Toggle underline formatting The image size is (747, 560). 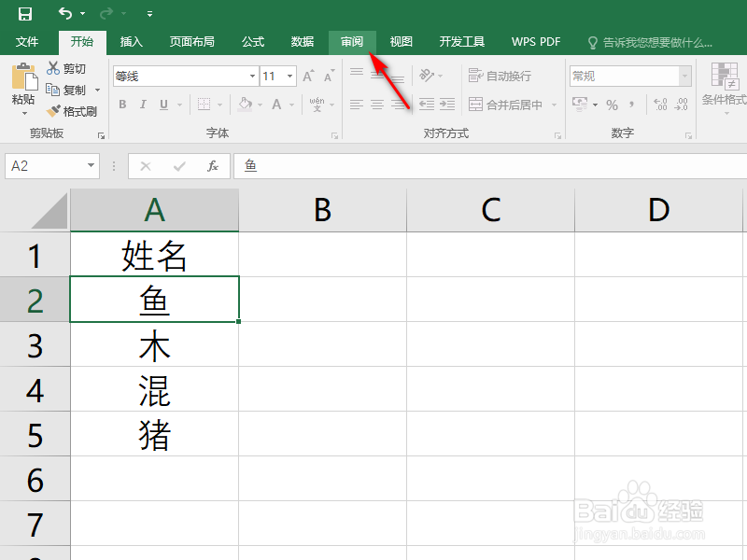click(162, 104)
